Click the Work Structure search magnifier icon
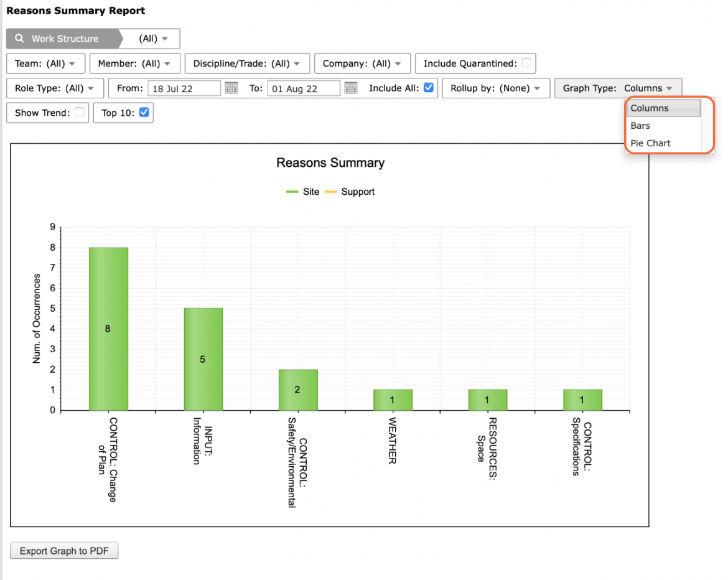The image size is (728, 580). [19, 39]
